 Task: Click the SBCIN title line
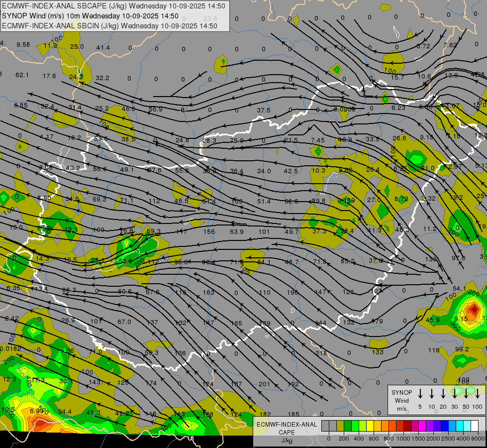point(109,26)
